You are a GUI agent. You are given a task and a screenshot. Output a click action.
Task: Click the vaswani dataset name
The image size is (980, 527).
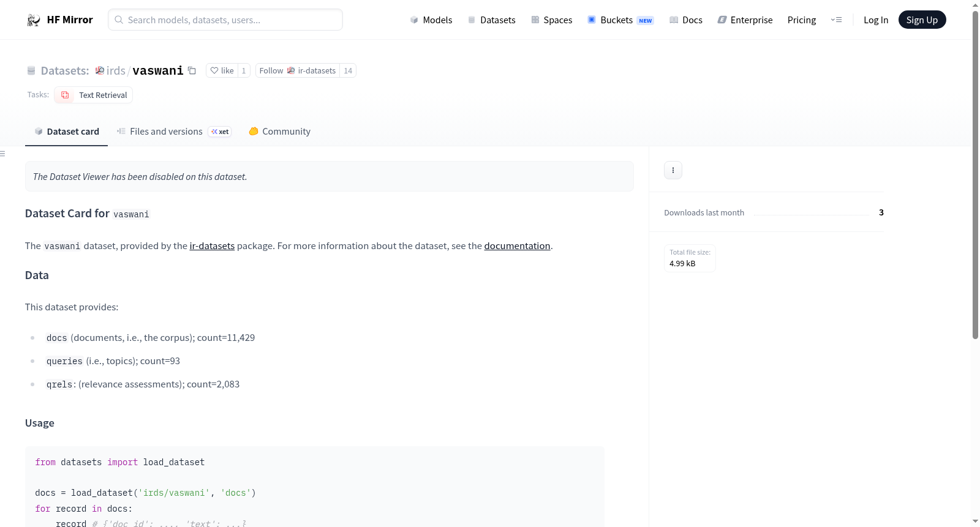[158, 70]
